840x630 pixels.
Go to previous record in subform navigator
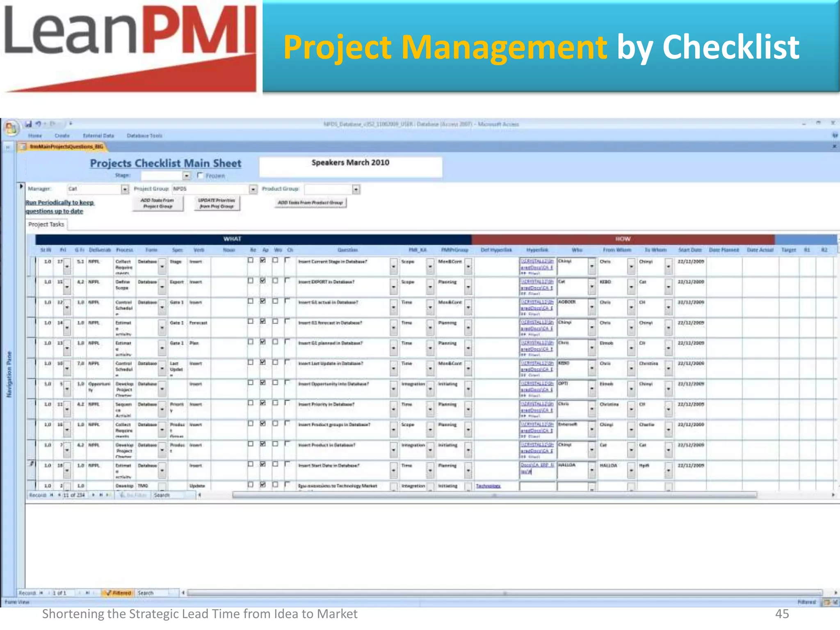[x=59, y=495]
